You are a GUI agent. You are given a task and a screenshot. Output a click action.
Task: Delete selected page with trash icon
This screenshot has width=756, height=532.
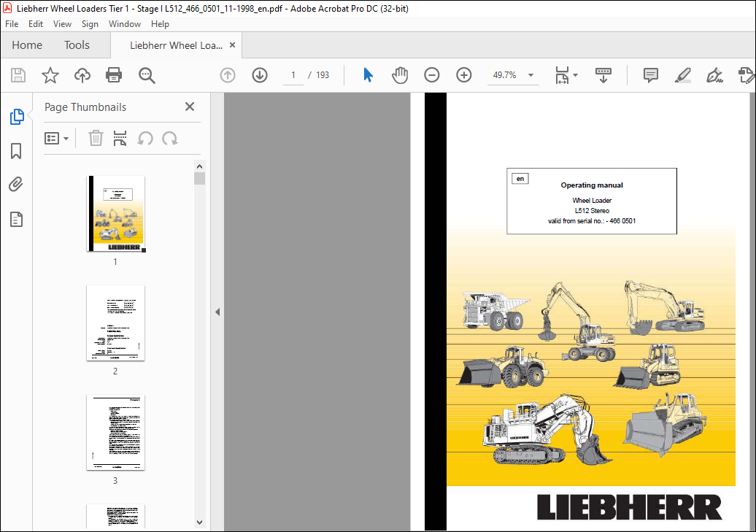pyautogui.click(x=96, y=139)
